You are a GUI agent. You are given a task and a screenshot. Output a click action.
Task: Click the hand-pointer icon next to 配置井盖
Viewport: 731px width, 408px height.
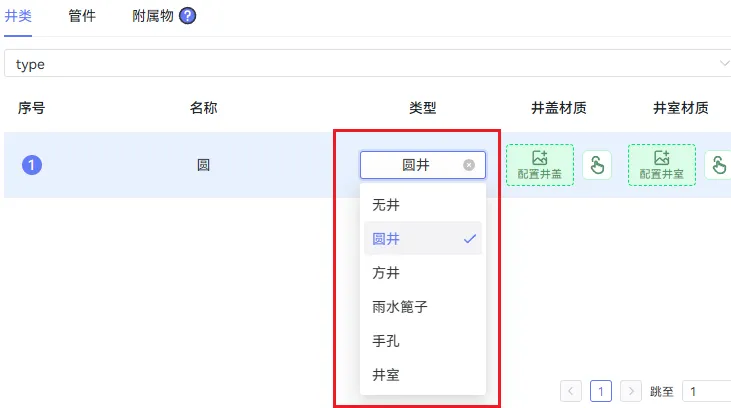(597, 165)
